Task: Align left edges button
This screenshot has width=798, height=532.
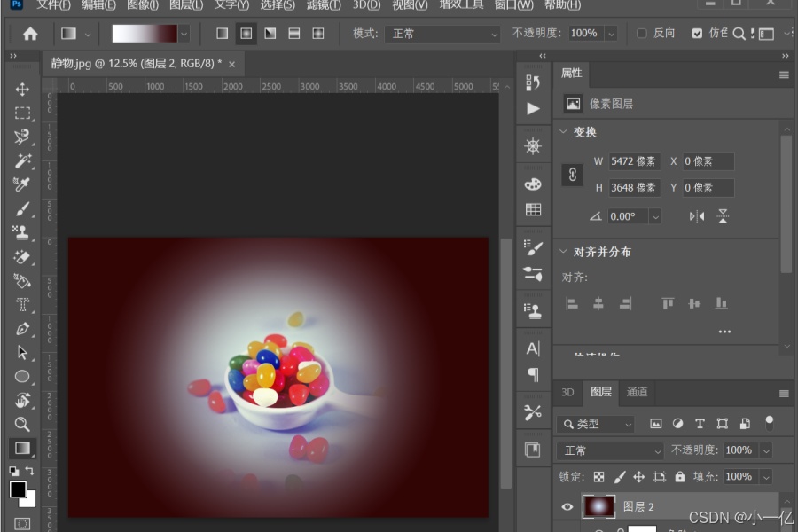Action: tap(572, 304)
